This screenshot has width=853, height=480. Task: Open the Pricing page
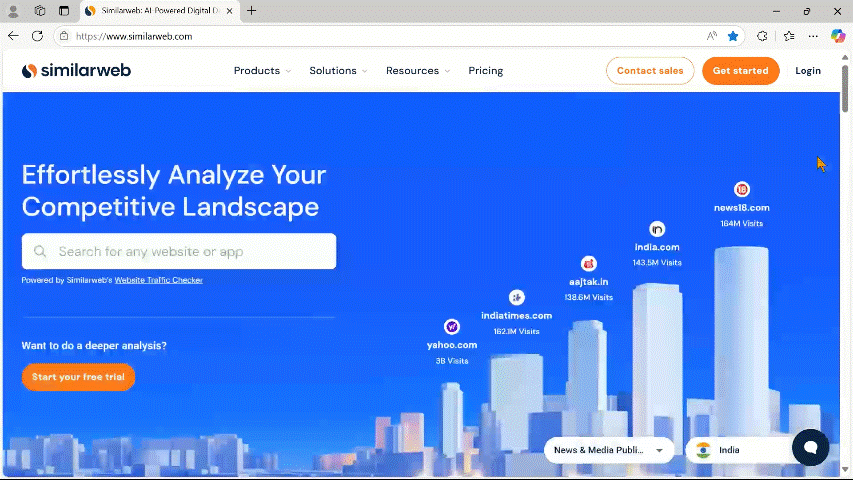[485, 71]
